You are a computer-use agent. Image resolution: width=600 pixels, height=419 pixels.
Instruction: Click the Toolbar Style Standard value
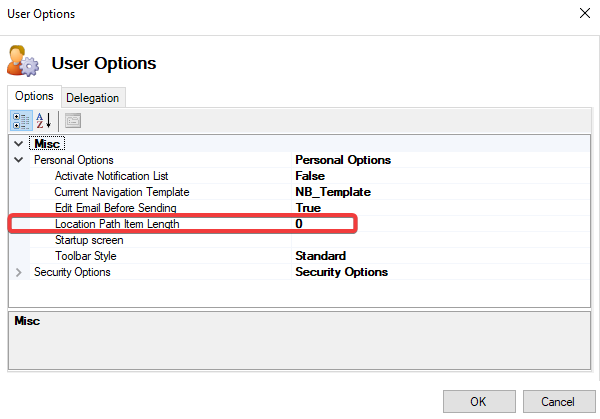point(320,256)
